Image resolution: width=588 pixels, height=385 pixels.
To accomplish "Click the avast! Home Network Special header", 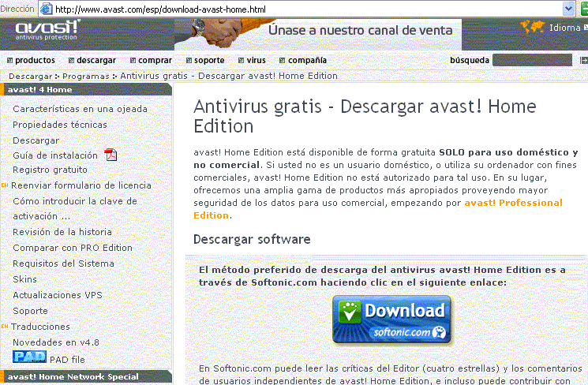I will point(86,377).
